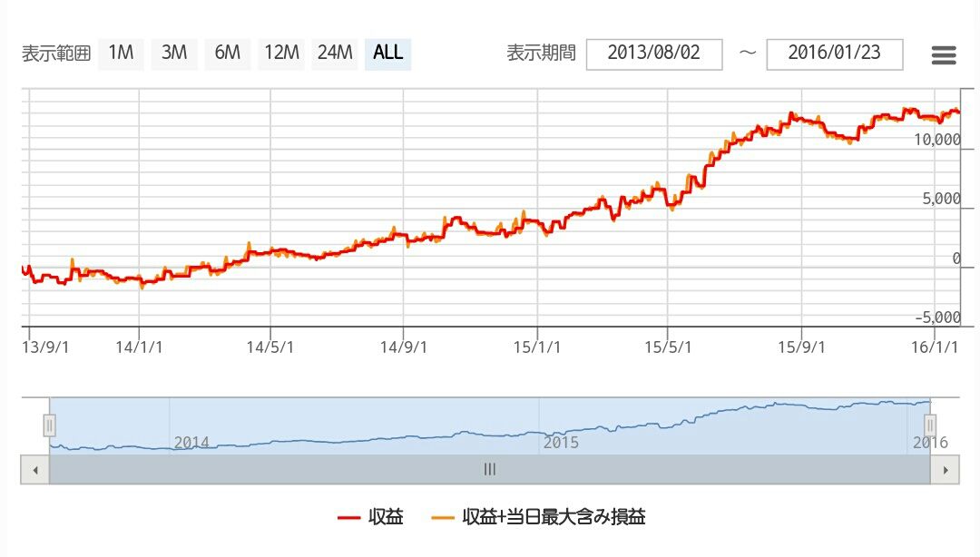Screen dimensions: 980x557
Task: Click the 2014 label in the navigator
Action: pos(191,443)
